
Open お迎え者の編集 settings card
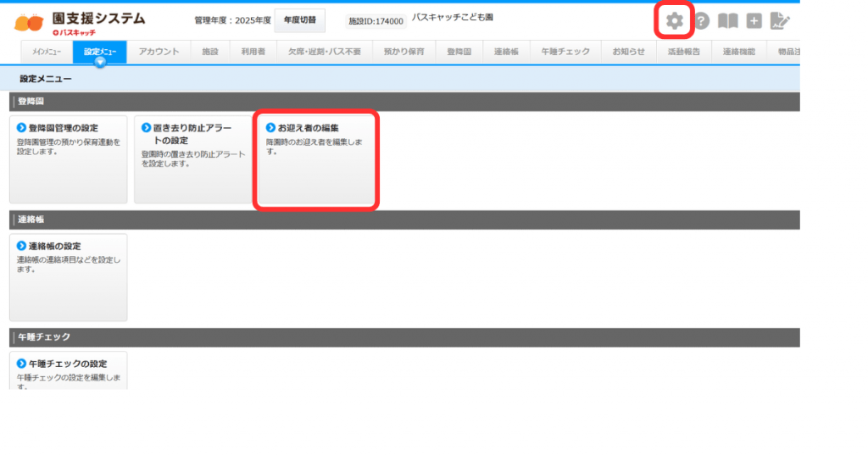[x=316, y=161]
